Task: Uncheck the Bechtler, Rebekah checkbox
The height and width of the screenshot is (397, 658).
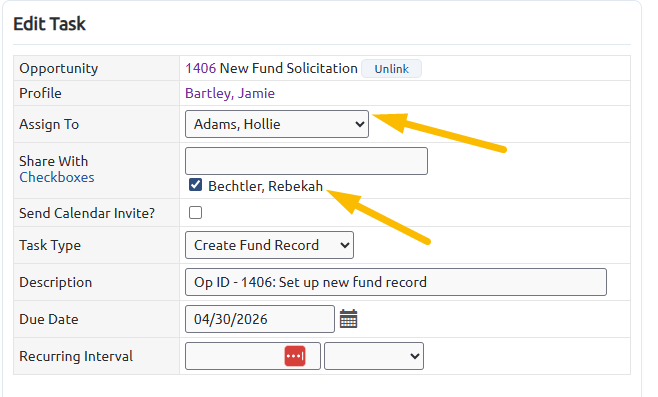Action: (196, 185)
